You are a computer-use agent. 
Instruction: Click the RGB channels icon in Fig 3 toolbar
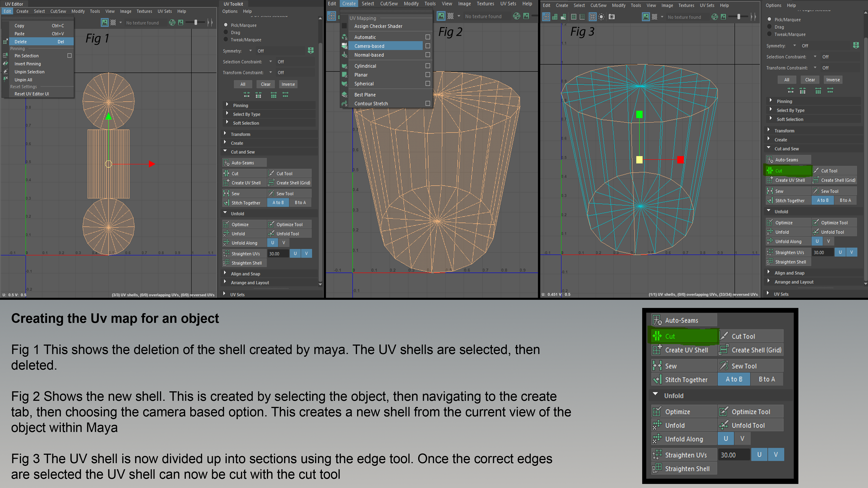[714, 17]
